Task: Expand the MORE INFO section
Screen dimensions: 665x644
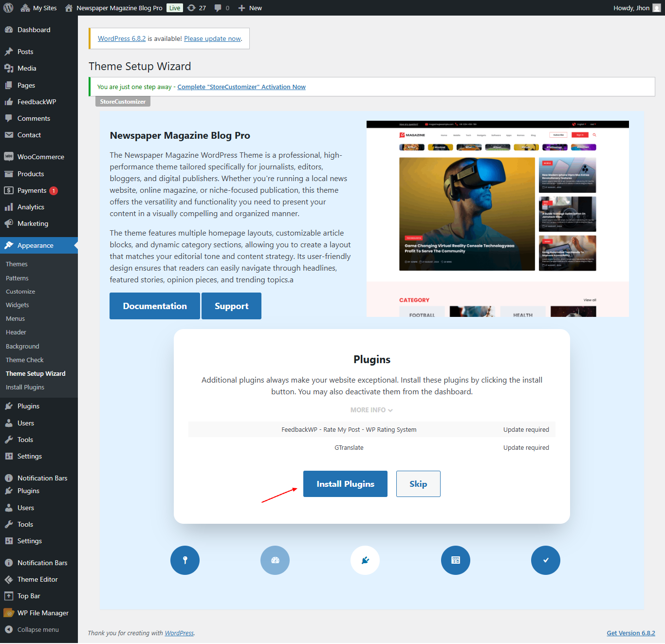Action: [x=371, y=410]
